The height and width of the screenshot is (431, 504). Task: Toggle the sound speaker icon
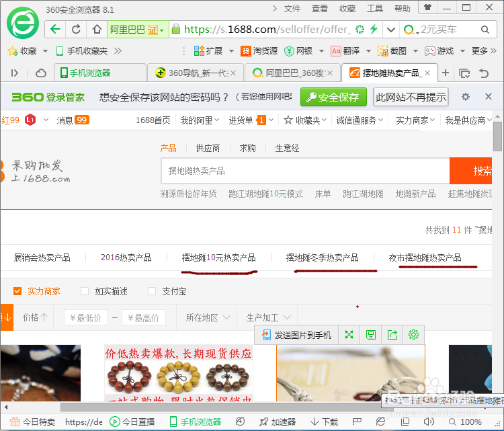[429, 422]
